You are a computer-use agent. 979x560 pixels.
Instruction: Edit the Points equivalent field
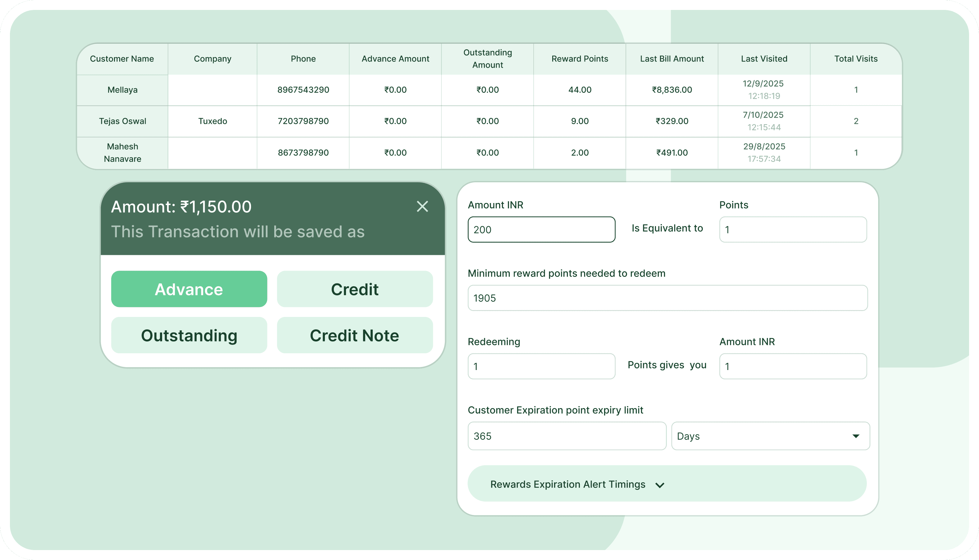[792, 230]
